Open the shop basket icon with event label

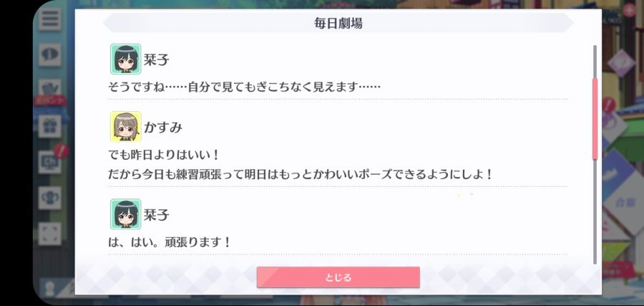[x=49, y=91]
